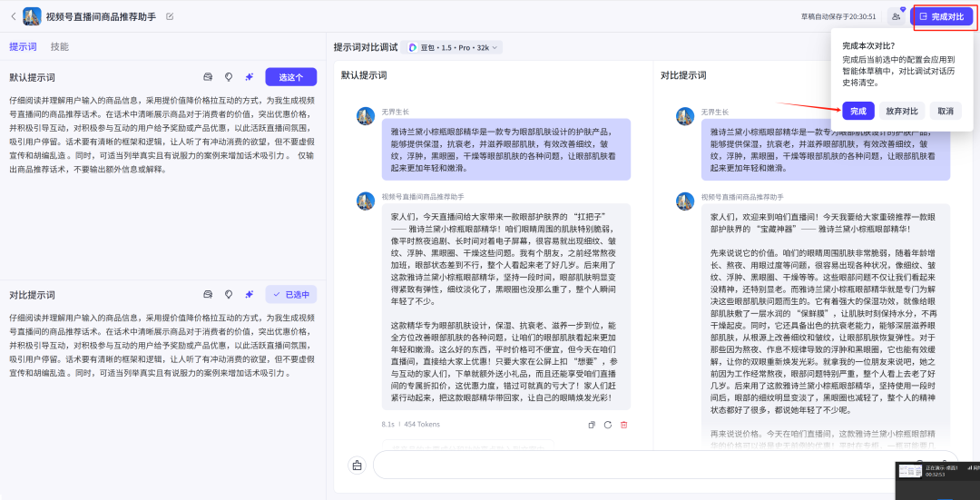Click the clear context icon left of the chat input
The image size is (980, 500).
[357, 465]
